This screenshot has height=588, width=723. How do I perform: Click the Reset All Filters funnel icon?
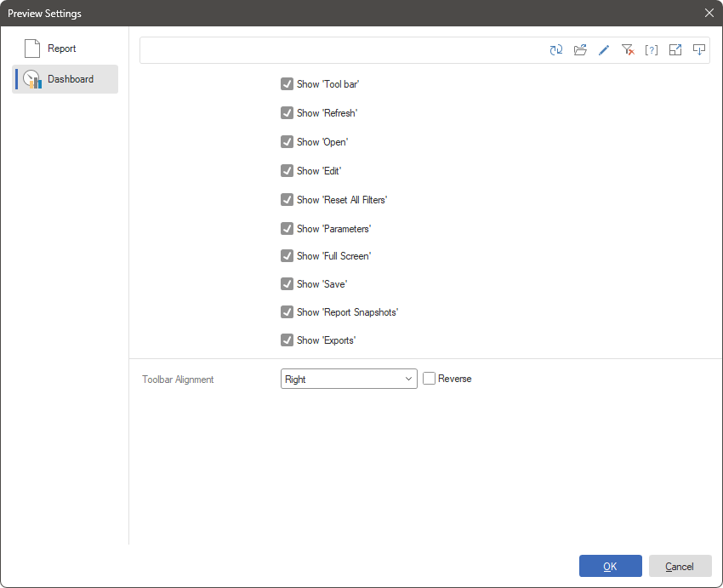[x=628, y=50]
